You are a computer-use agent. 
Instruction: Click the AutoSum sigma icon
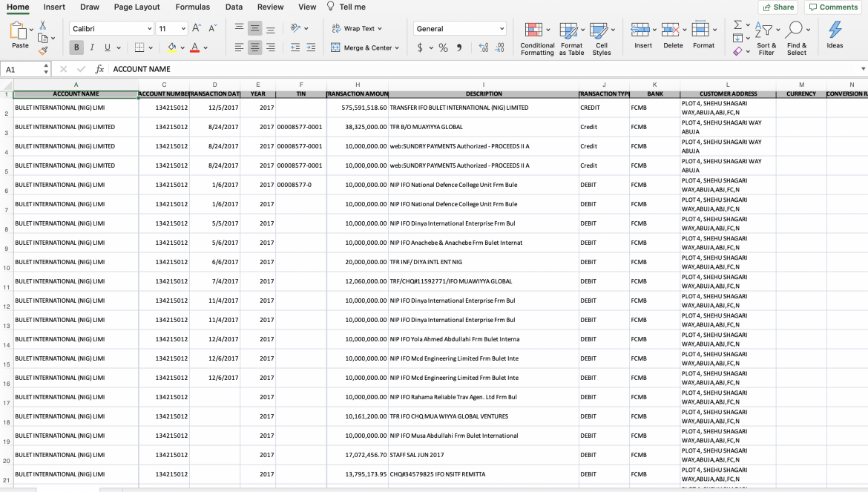pos(737,25)
